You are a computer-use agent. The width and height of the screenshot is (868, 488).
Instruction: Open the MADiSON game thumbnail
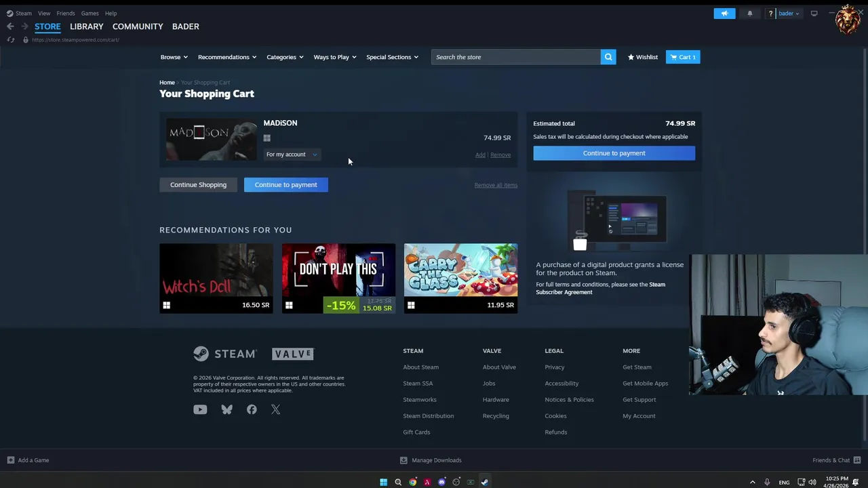point(212,140)
